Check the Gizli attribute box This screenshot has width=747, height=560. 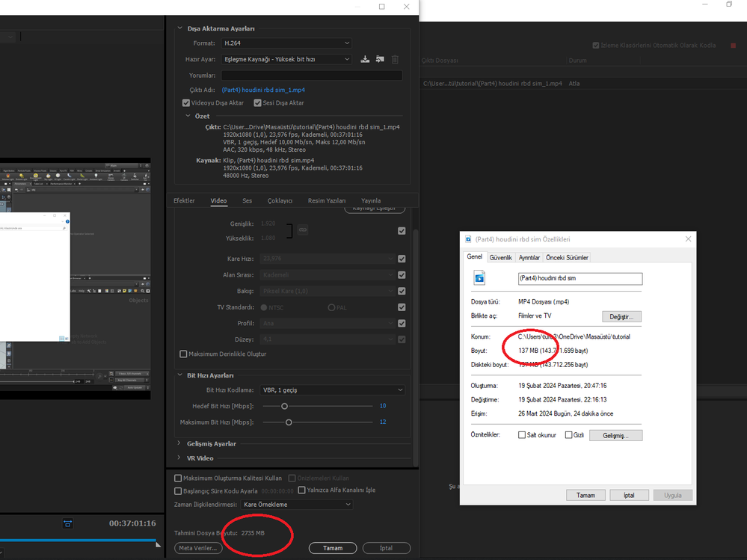coord(568,434)
